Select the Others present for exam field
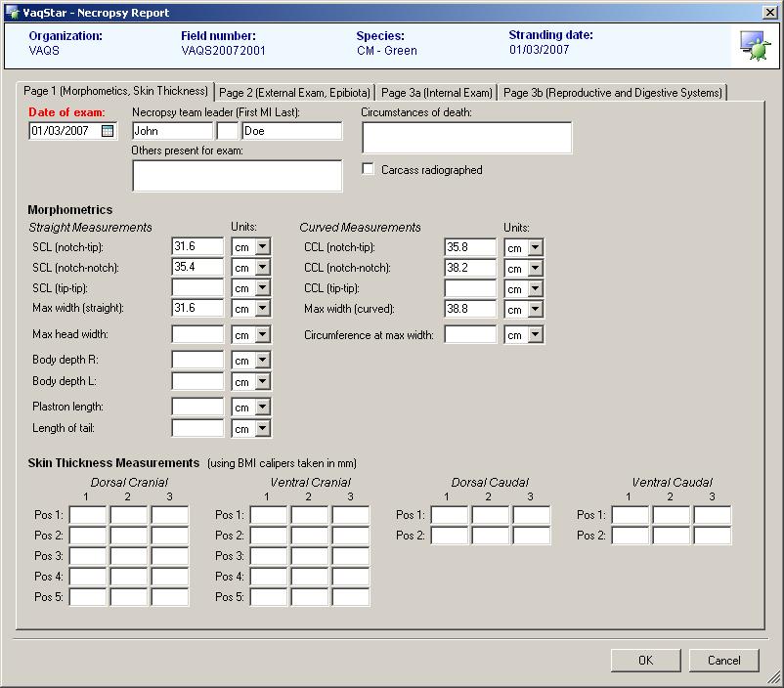Viewport: 784px width, 688px height. point(237,176)
